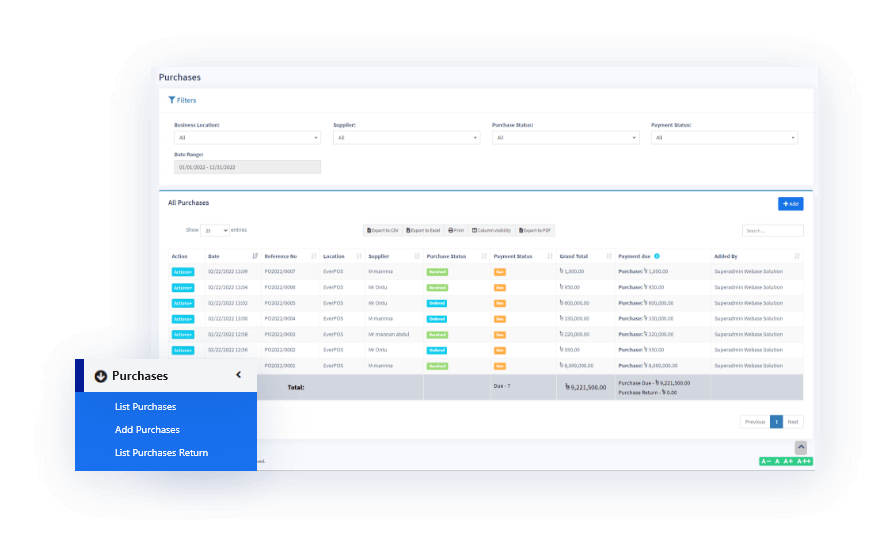Viewport: 896px width, 554px height.
Task: Select Add Purchases in sidebar
Action: (x=147, y=430)
